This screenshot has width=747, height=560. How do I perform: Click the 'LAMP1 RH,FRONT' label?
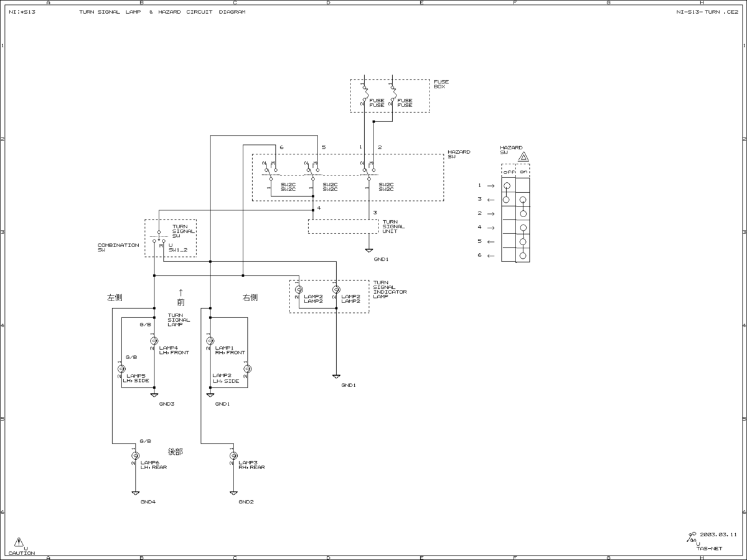click(x=230, y=350)
